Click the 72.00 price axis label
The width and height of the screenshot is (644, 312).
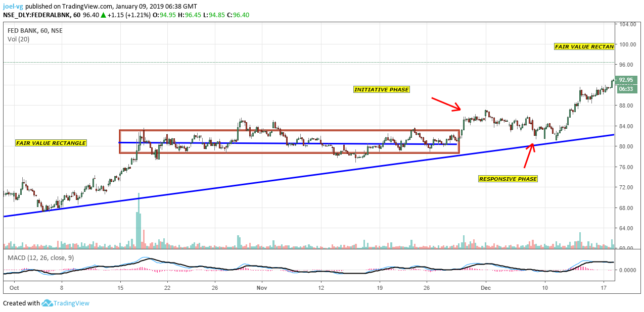[626, 187]
